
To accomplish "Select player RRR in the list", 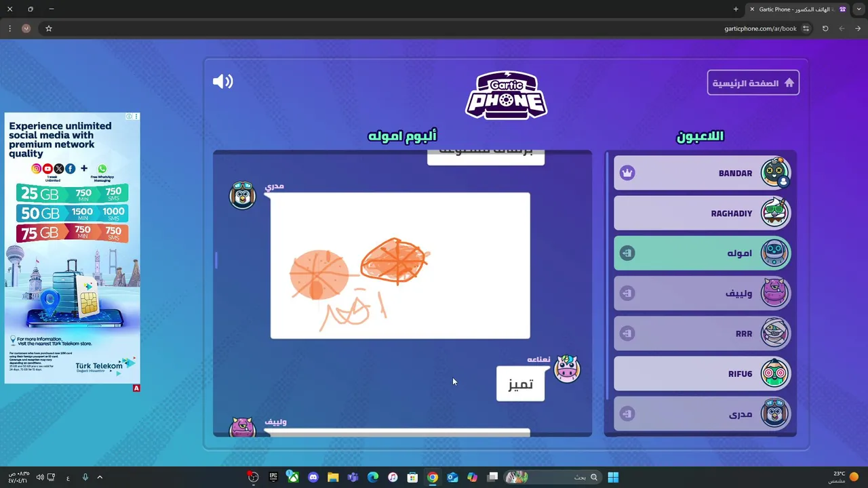I will (x=703, y=333).
